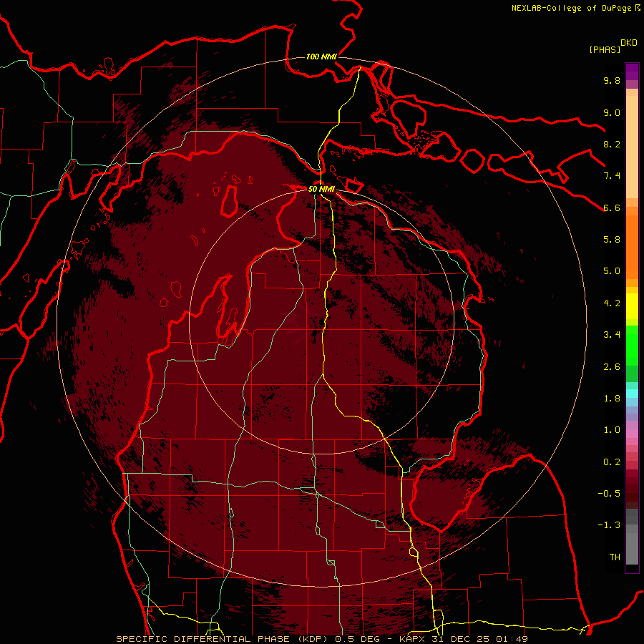Select the 6.6 legend value
The image size is (644, 644).
(612, 208)
